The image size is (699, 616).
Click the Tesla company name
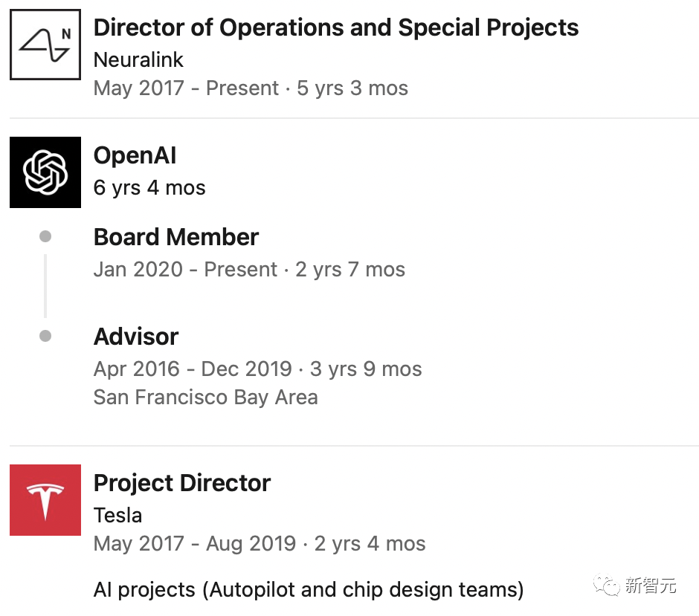tap(117, 515)
